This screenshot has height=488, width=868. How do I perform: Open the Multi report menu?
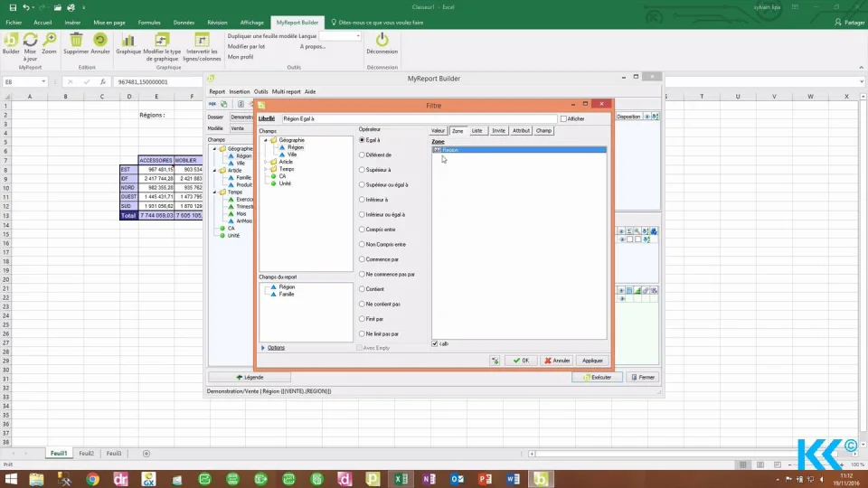pos(287,92)
